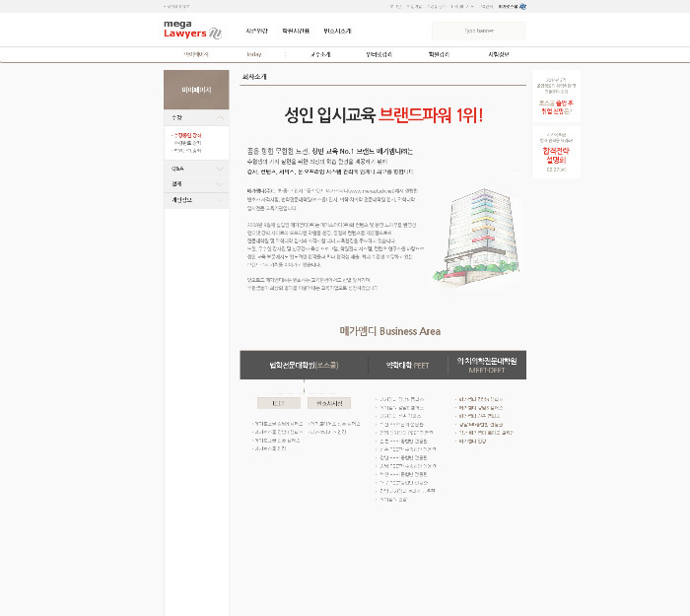This screenshot has width=690, height=616.
Task: Expand the 결제 sidebar section
Action: pyautogui.click(x=196, y=184)
